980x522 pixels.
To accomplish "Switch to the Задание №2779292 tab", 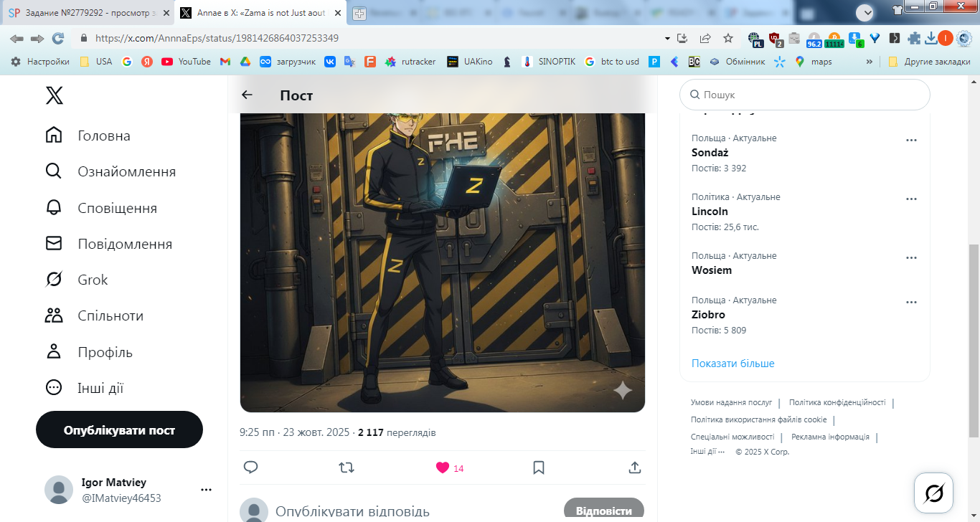I will (86, 13).
